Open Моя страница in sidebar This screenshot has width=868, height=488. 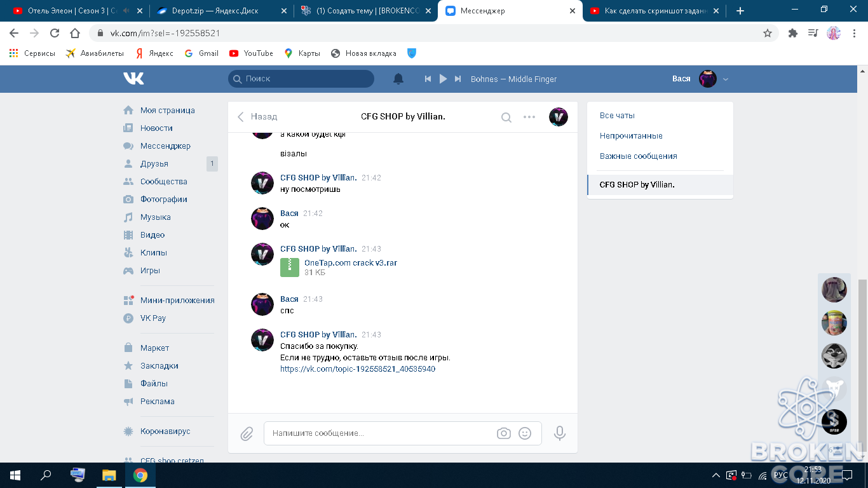coord(168,111)
